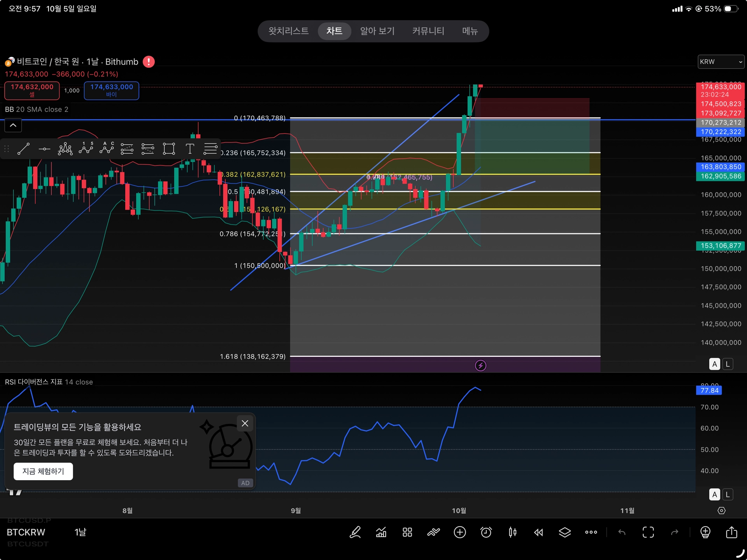The width and height of the screenshot is (747, 560).
Task: Tap the red 174,632,000 sell button
Action: coord(32,90)
